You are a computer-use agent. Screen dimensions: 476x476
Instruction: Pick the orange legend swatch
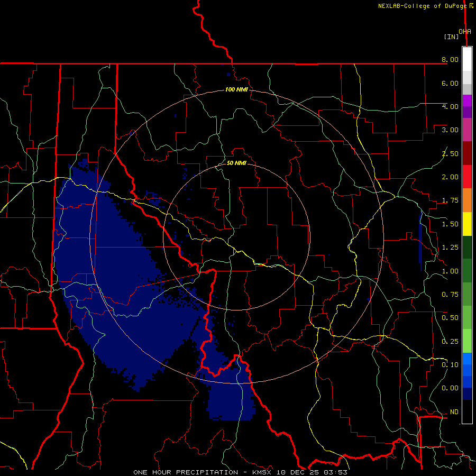point(467,200)
